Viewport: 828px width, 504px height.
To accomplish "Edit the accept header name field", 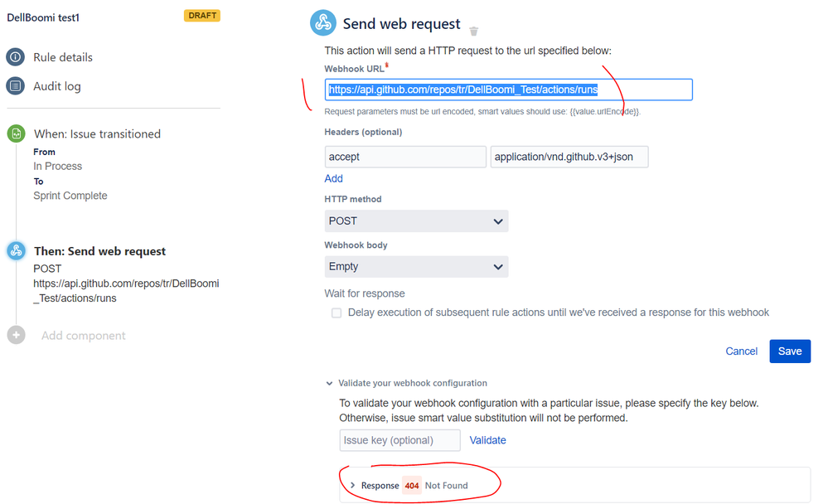I will (x=405, y=157).
